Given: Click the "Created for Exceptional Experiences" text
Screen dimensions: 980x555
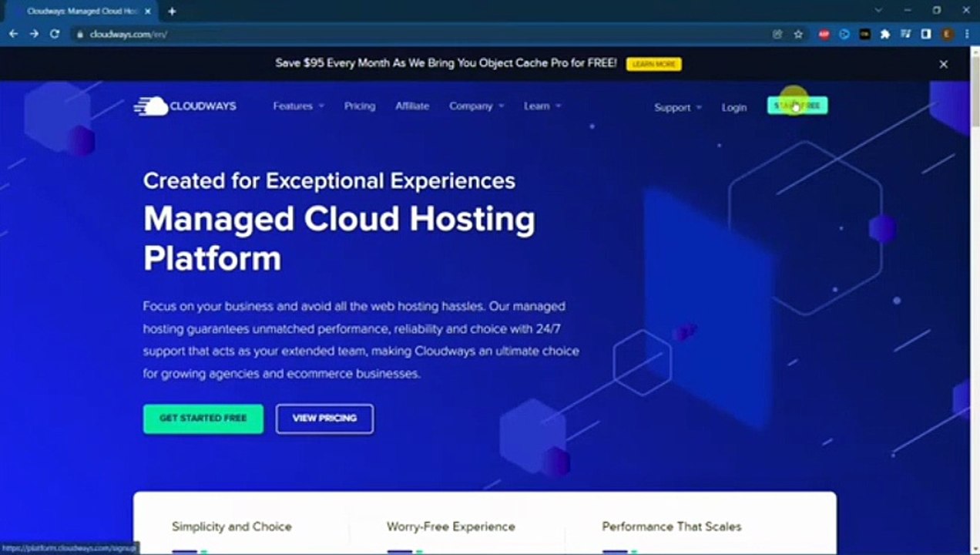Looking at the screenshot, I should [329, 181].
